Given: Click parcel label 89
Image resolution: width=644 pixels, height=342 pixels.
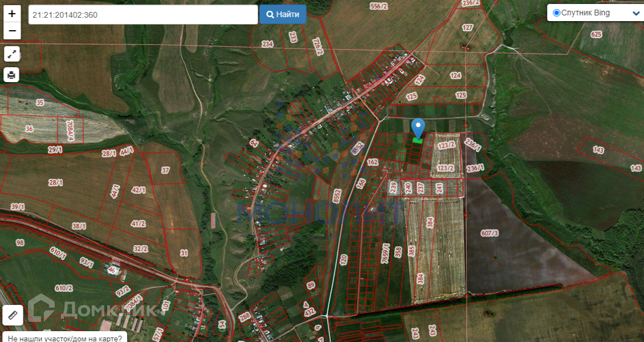Looking at the screenshot, I should point(311,285).
